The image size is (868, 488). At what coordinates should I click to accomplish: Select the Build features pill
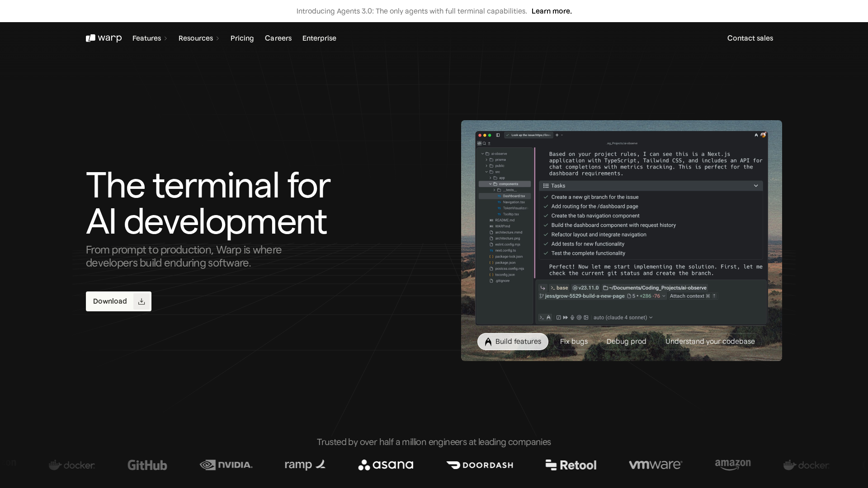513,342
